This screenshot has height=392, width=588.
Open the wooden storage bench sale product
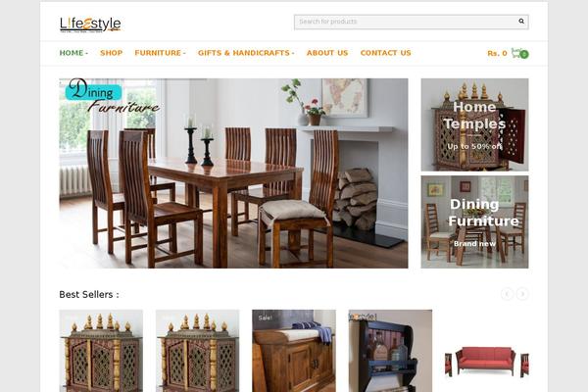tap(294, 351)
